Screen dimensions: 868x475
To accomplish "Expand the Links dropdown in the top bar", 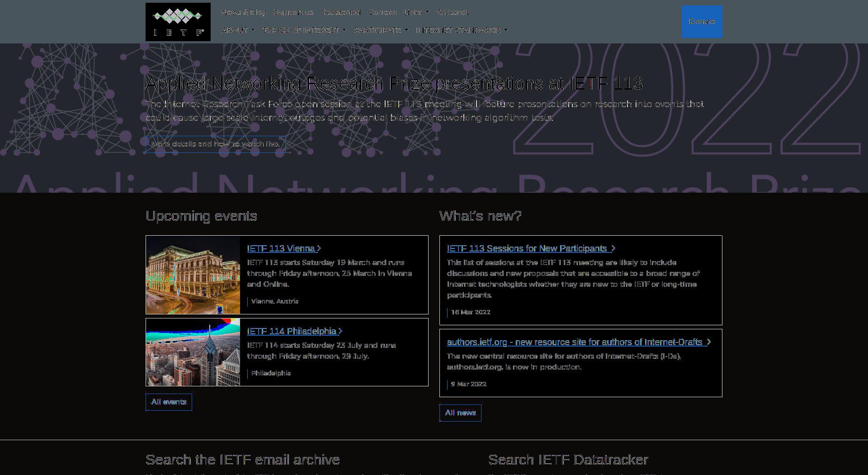I will [416, 12].
